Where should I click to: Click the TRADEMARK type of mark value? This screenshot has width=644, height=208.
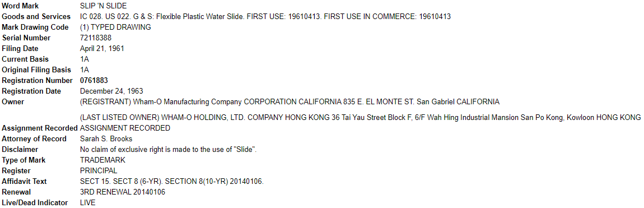(x=102, y=160)
